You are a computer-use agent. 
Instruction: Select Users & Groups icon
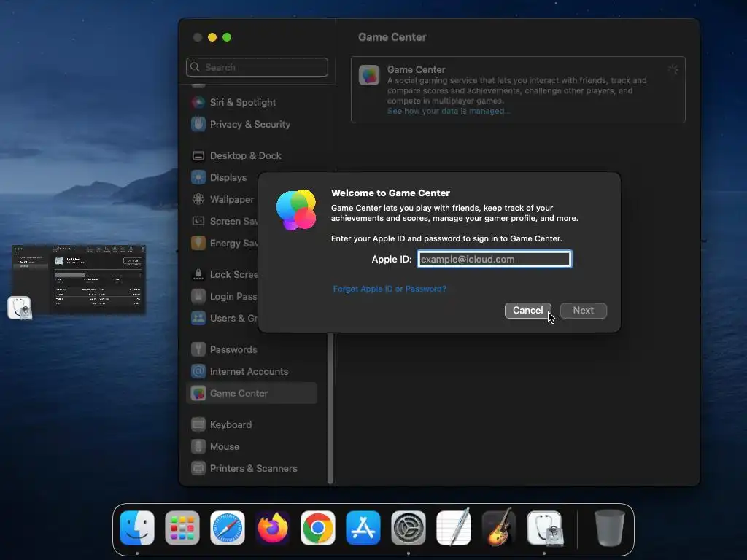(198, 318)
